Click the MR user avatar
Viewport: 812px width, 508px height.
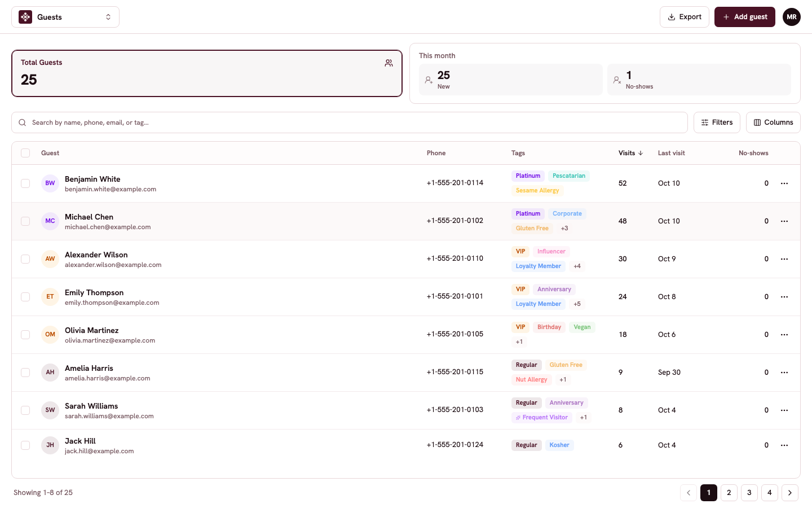[792, 17]
